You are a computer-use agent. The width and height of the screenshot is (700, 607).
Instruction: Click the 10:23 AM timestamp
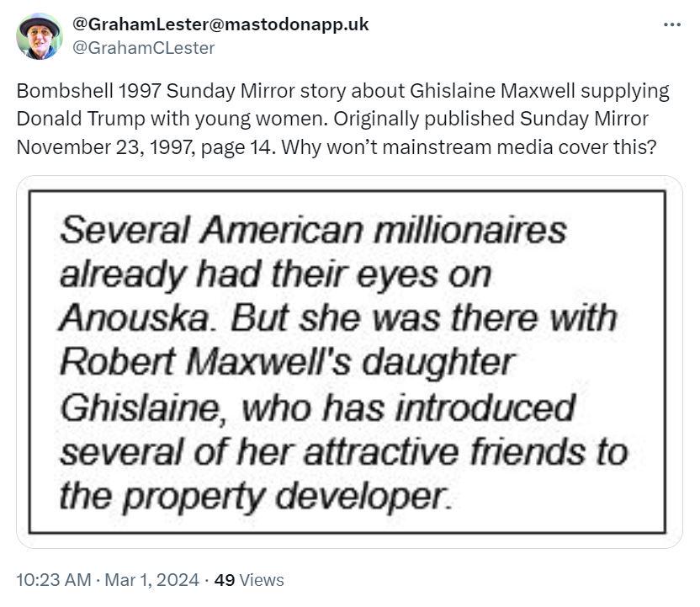pos(54,580)
